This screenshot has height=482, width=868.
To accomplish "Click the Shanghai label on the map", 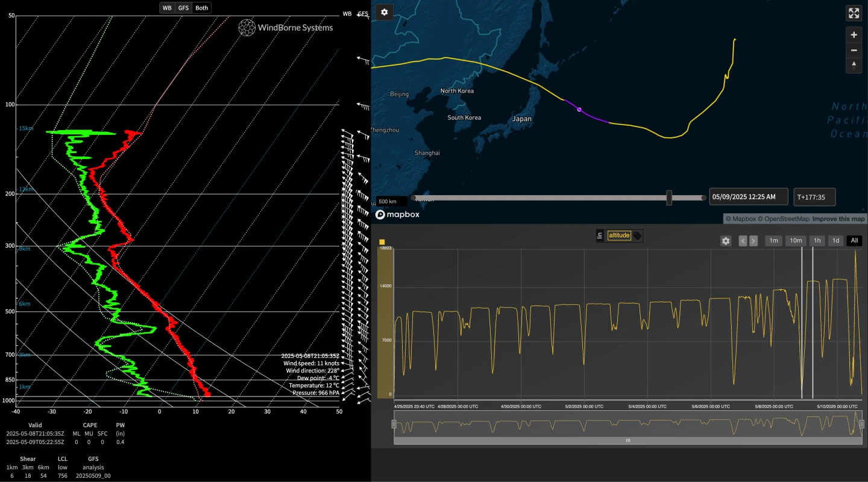I will point(427,153).
